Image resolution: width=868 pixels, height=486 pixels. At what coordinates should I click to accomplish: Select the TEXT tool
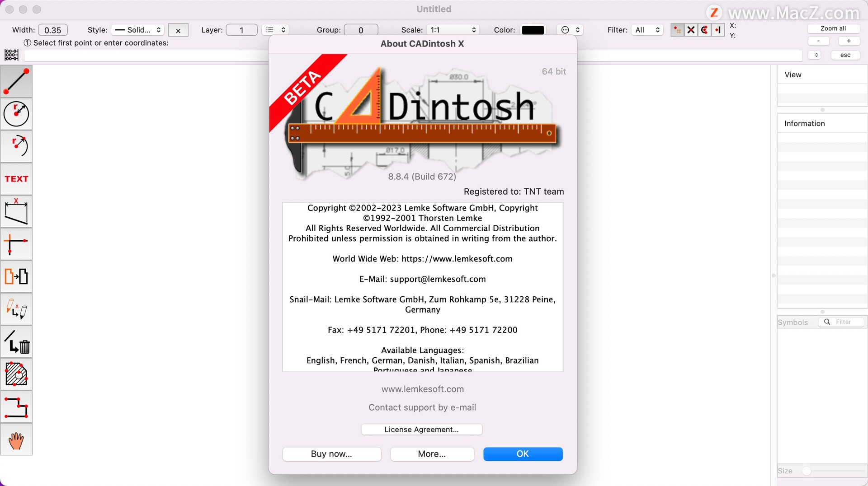[x=16, y=179]
